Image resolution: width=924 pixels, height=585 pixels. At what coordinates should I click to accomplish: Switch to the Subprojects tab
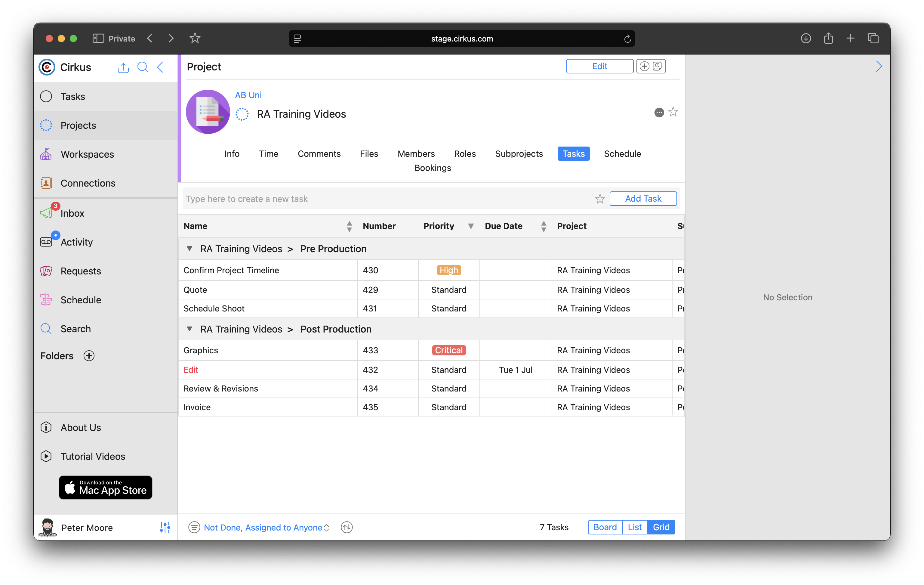point(519,153)
